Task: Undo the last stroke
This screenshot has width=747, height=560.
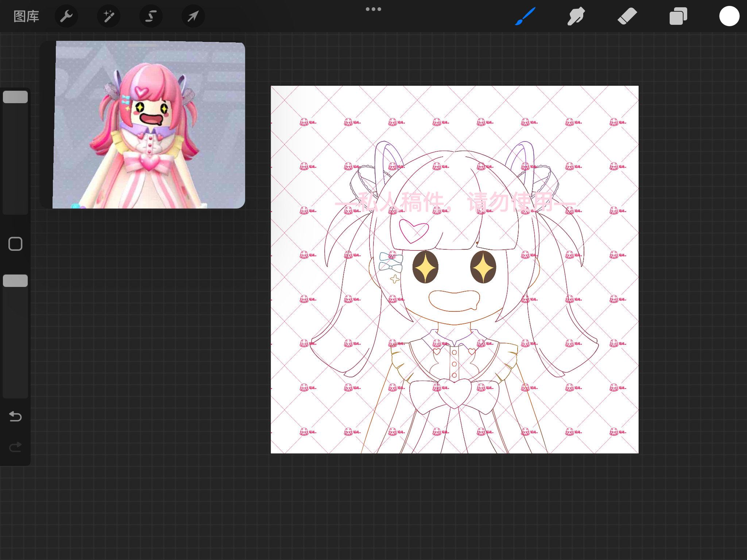Action: coord(15,416)
